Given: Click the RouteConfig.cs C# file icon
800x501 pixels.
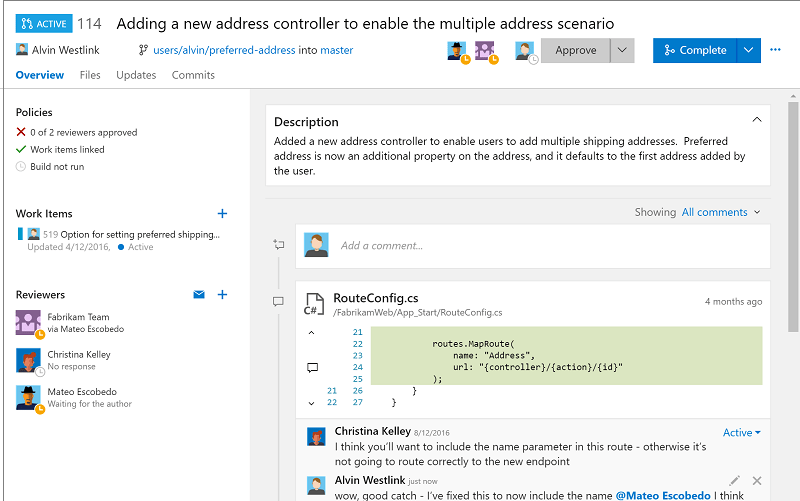Looking at the screenshot, I should 315,304.
